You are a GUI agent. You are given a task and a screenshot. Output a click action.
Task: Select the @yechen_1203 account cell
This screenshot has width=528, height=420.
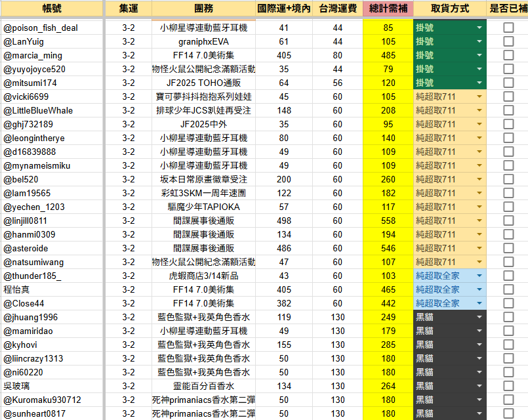pyautogui.click(x=52, y=207)
